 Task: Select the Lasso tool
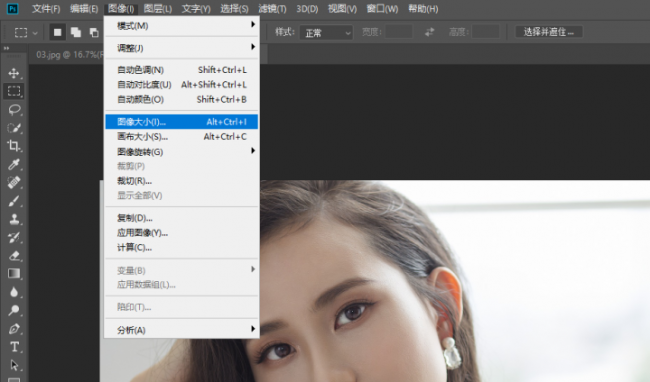(14, 110)
